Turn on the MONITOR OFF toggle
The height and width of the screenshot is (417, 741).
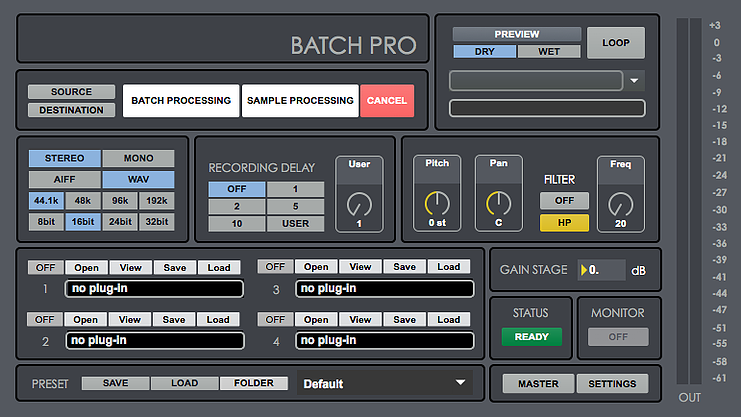click(x=618, y=336)
